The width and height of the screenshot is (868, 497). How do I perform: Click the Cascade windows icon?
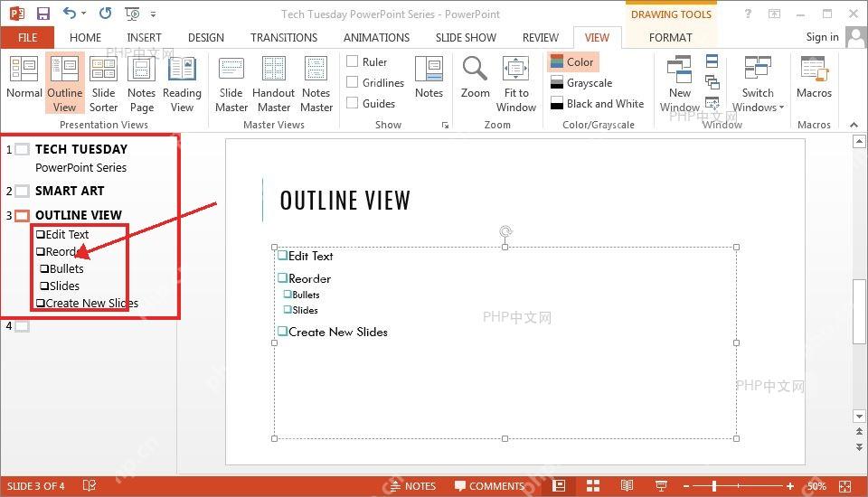[x=712, y=82]
